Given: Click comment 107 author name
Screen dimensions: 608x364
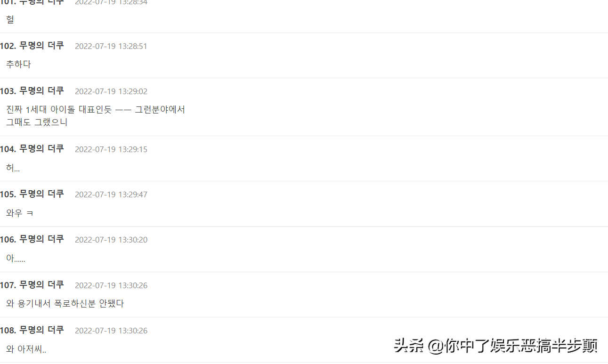Looking at the screenshot, I should click(41, 285).
